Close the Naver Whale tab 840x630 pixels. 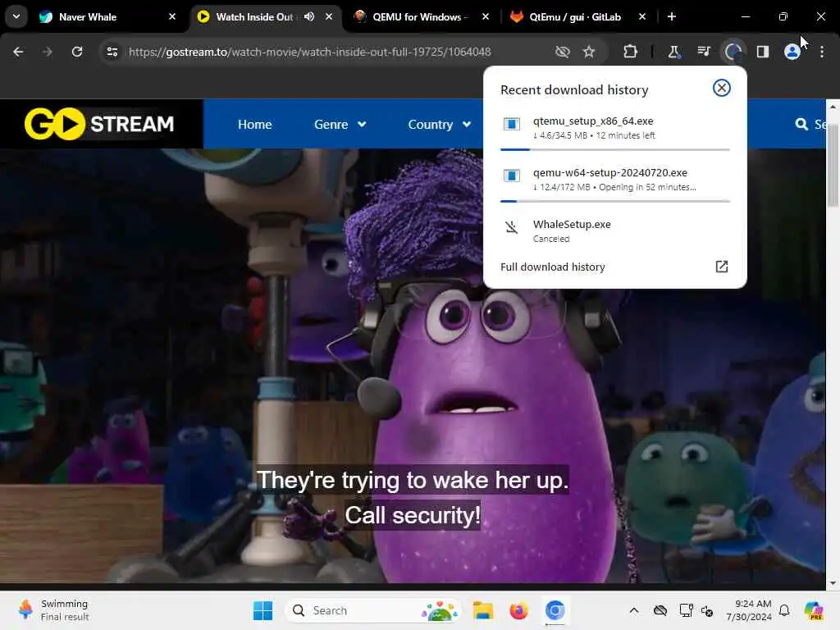pyautogui.click(x=172, y=16)
